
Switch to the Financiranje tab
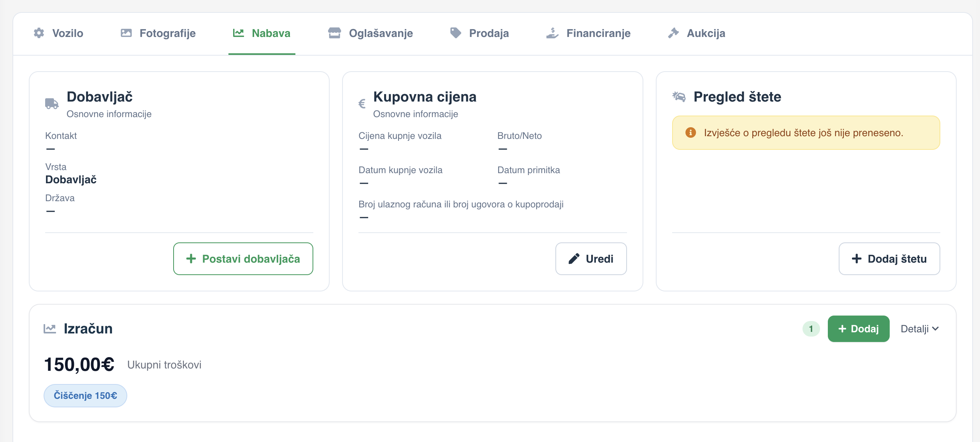(x=588, y=33)
